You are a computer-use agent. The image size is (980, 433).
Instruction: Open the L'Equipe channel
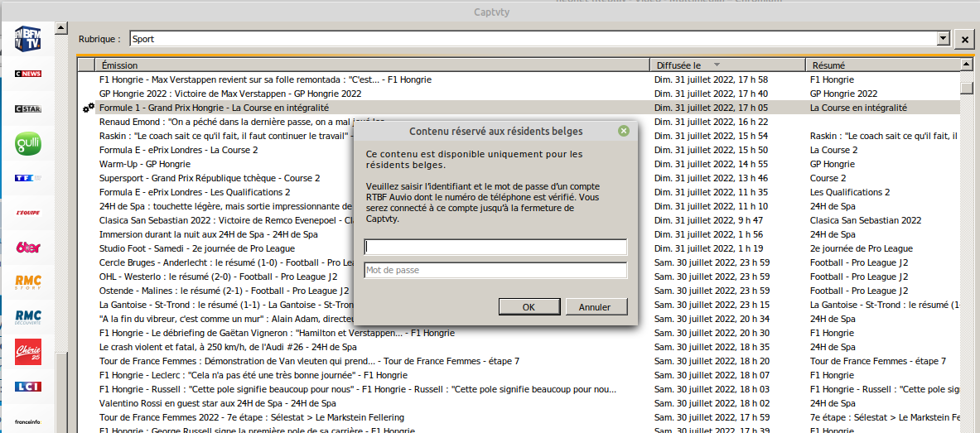point(27,213)
